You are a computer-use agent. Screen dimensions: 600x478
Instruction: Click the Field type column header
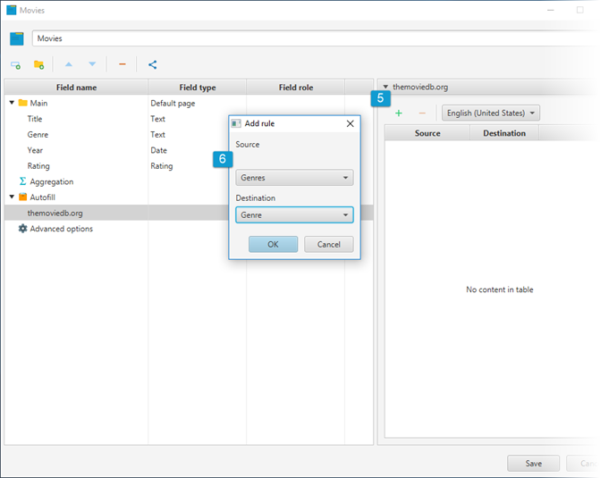[x=197, y=87]
